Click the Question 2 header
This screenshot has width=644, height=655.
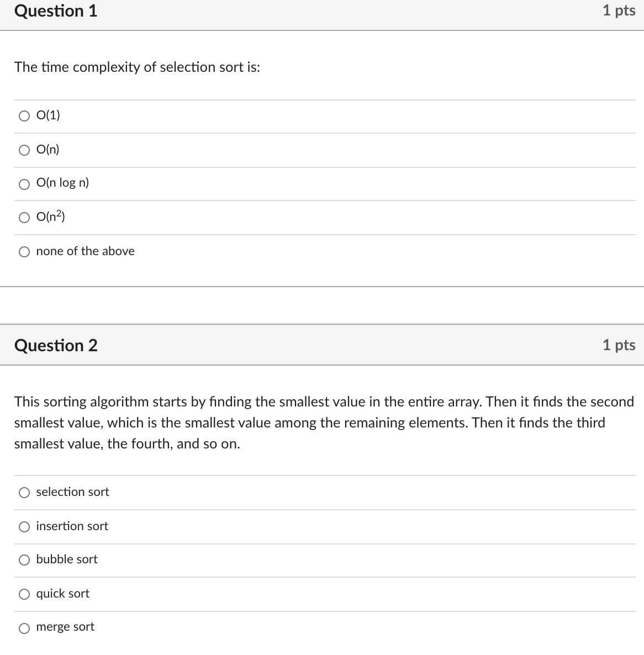tap(56, 345)
